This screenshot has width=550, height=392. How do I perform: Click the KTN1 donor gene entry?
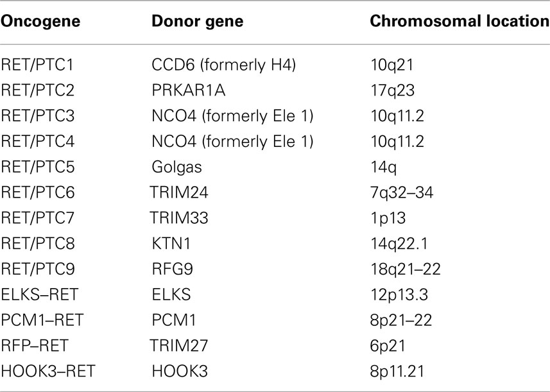[171, 244]
